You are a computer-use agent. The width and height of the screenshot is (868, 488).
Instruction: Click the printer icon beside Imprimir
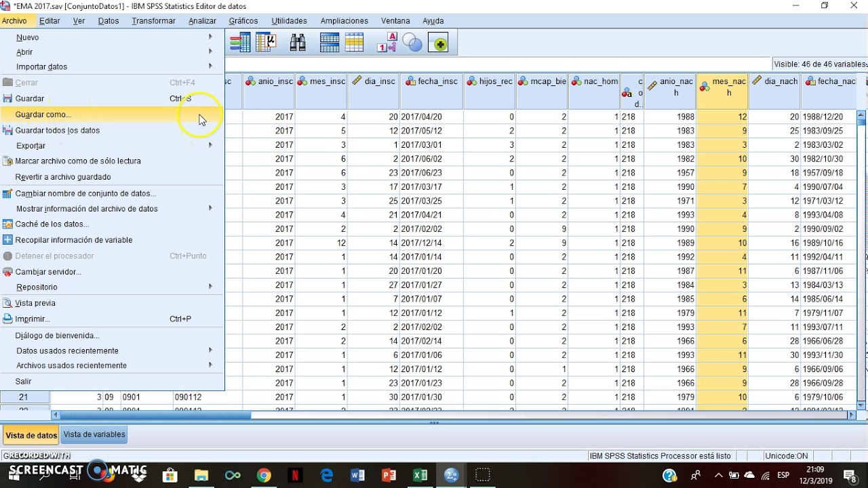[8, 319]
